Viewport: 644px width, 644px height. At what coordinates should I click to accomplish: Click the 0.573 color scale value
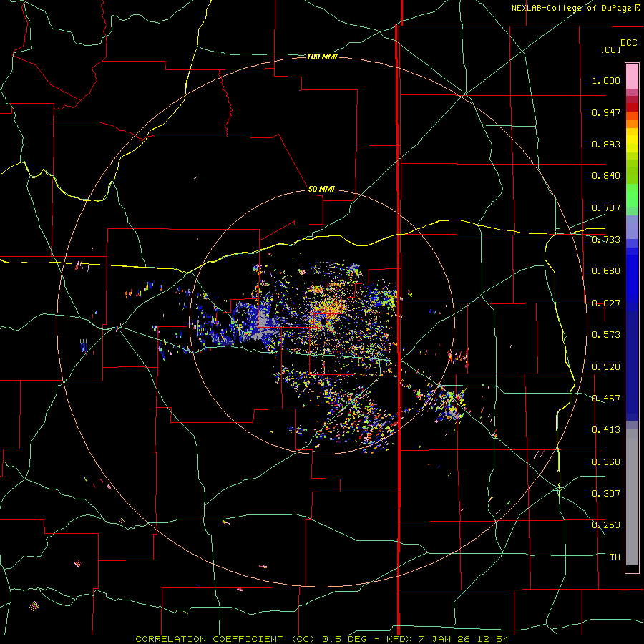coord(606,335)
